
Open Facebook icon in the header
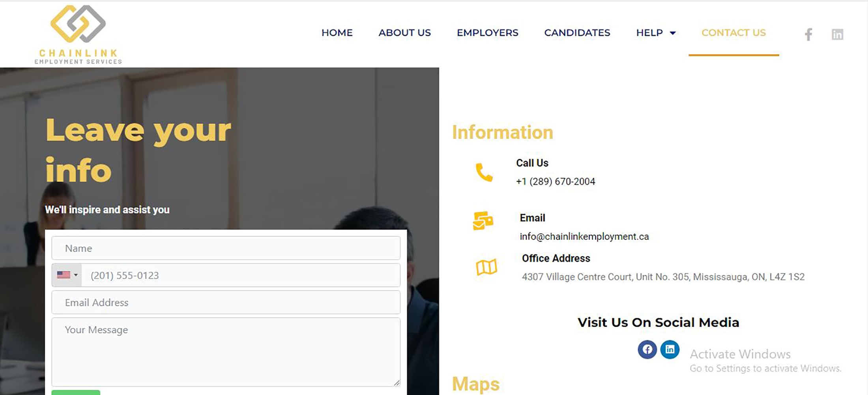click(x=808, y=34)
